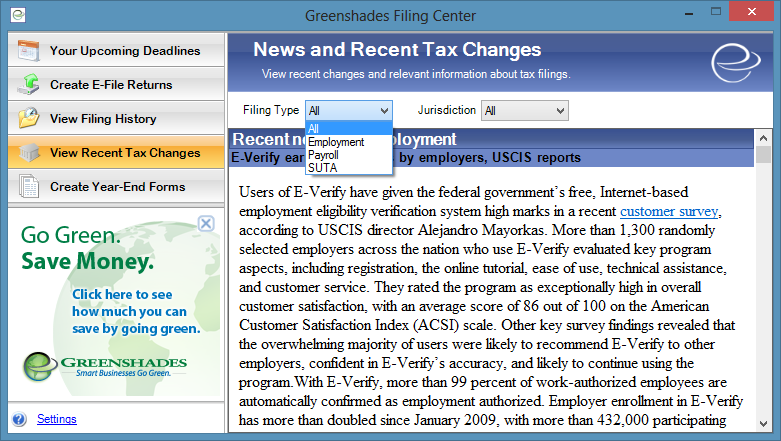Click the application icon in the title bar
This screenshot has height=441, width=781.
pos(18,15)
